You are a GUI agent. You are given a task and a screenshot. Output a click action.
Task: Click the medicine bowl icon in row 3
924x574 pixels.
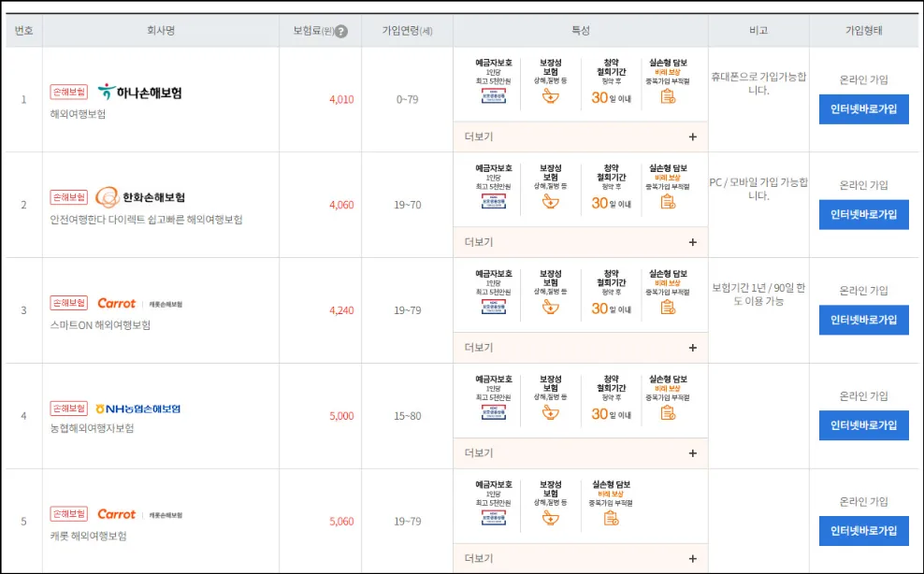pos(551,307)
